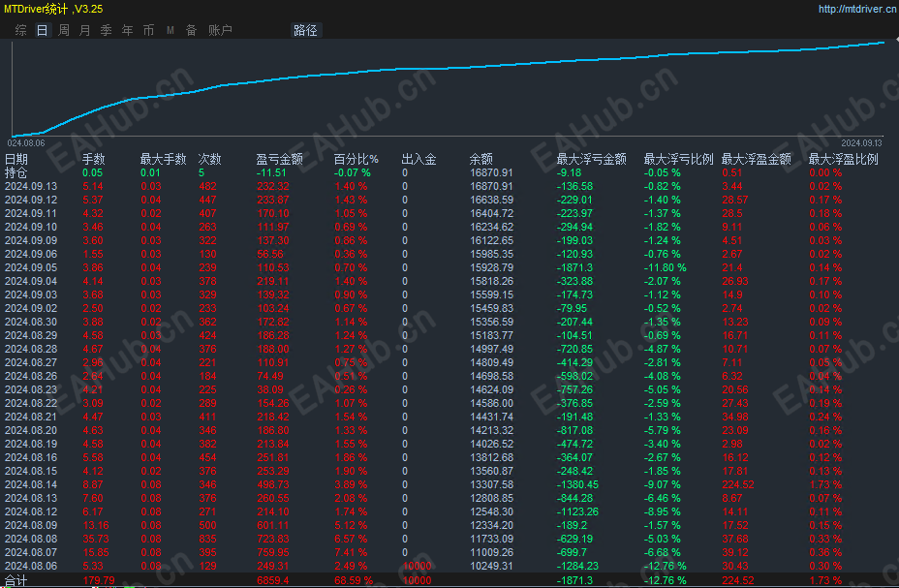The width and height of the screenshot is (899, 588).
Task: Select the 持仓 open positions row
Action: point(449,172)
